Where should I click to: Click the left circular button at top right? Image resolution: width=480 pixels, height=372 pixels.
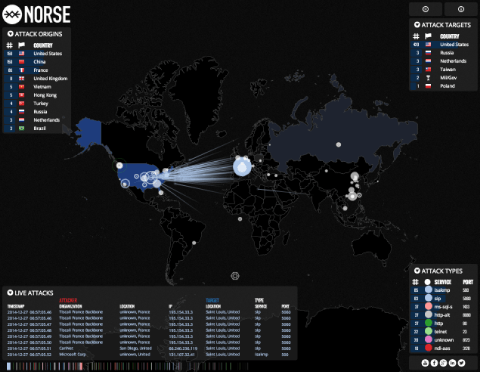(x=425, y=9)
